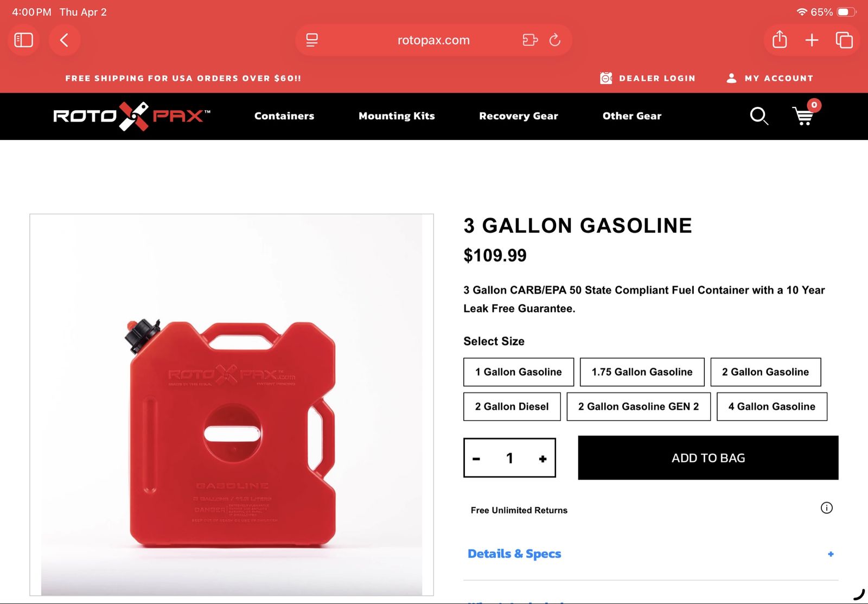Select the 1 Gallon Gasoline size
The image size is (868, 604).
(519, 372)
